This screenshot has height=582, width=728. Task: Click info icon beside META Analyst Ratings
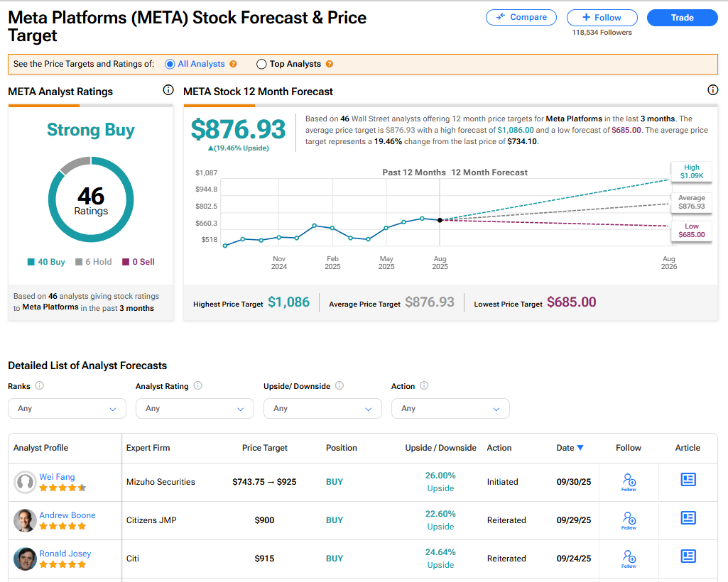(x=168, y=90)
